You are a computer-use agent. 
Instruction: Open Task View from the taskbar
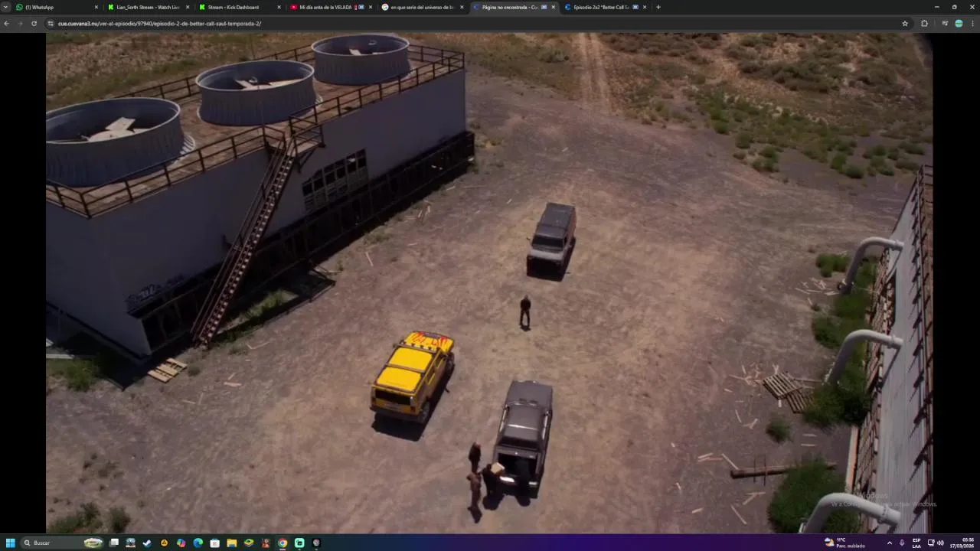(x=114, y=543)
